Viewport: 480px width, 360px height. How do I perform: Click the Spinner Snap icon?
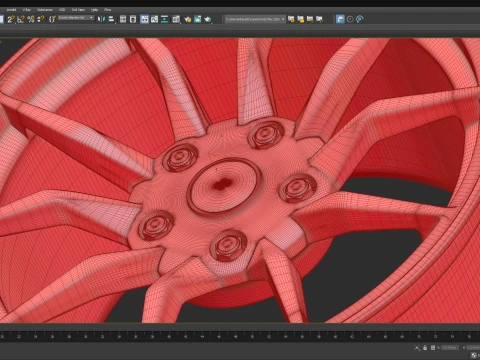[41, 19]
